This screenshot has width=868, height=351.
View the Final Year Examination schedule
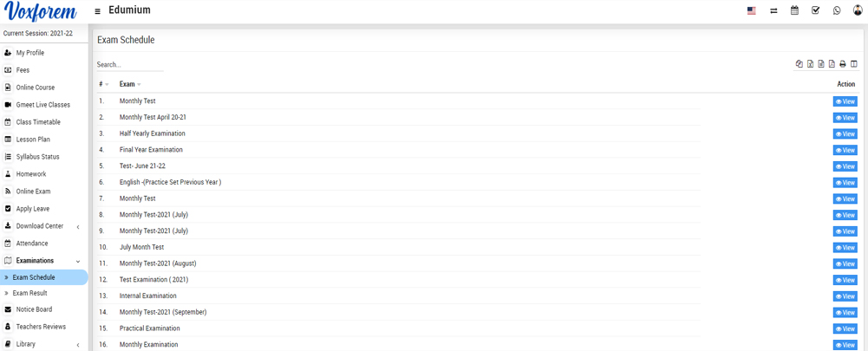pos(845,150)
